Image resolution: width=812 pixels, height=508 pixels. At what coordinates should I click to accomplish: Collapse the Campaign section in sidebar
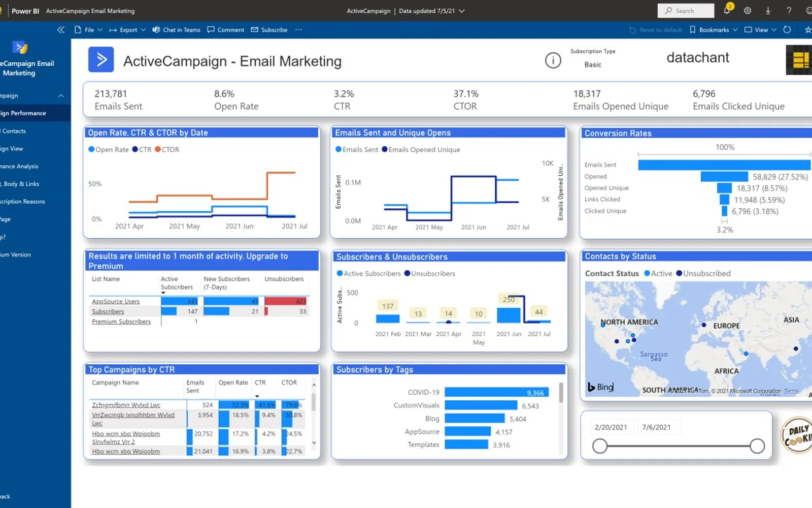pyautogui.click(x=61, y=96)
